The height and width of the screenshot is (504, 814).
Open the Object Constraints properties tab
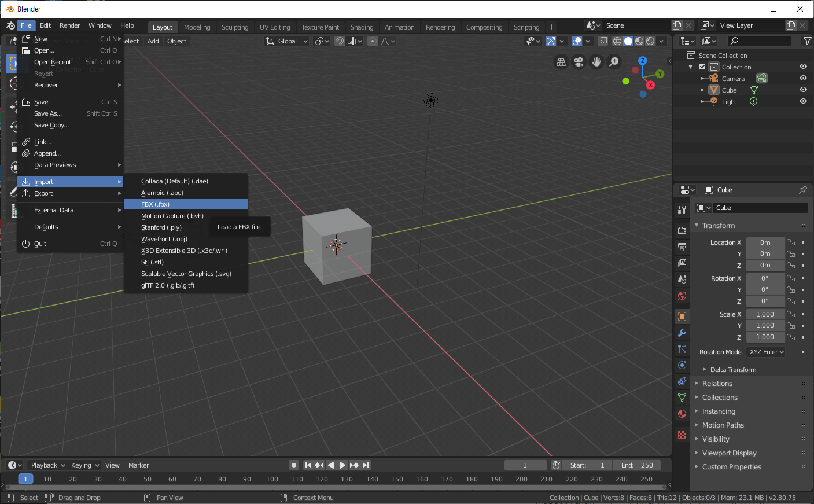point(682,381)
